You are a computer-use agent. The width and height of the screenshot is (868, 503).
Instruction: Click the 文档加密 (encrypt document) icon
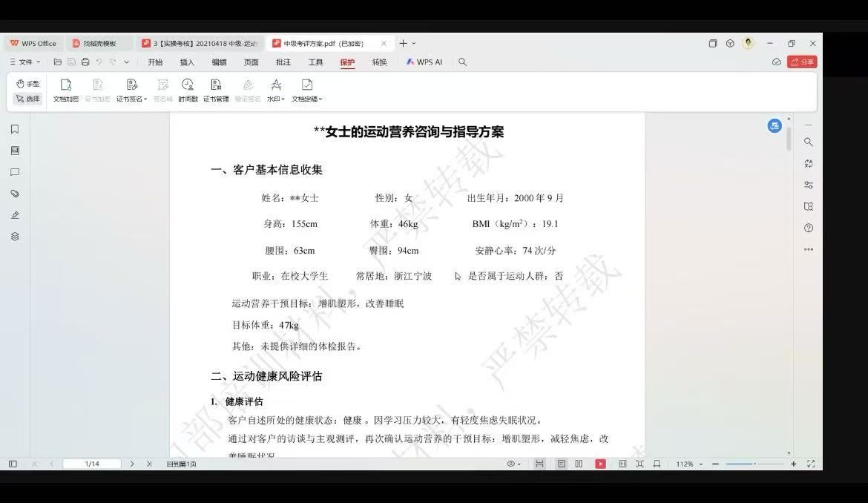[65, 89]
